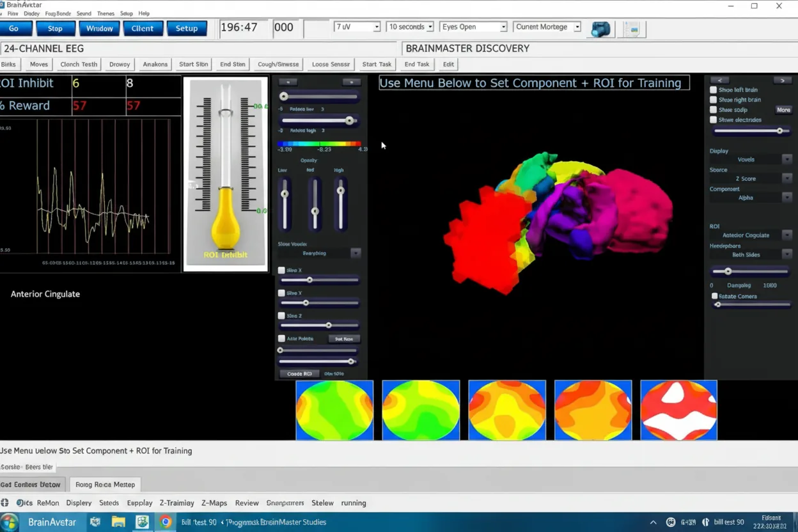Open the Windows Start orb
The width and height of the screenshot is (798, 532).
pyautogui.click(x=10, y=522)
